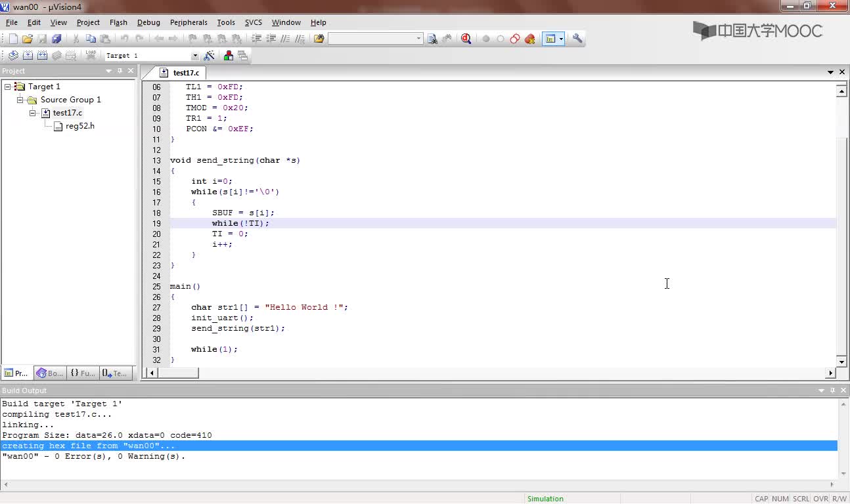This screenshot has height=504, width=850.
Task: Toggle the Project panel auto-hide pin
Action: click(x=120, y=71)
